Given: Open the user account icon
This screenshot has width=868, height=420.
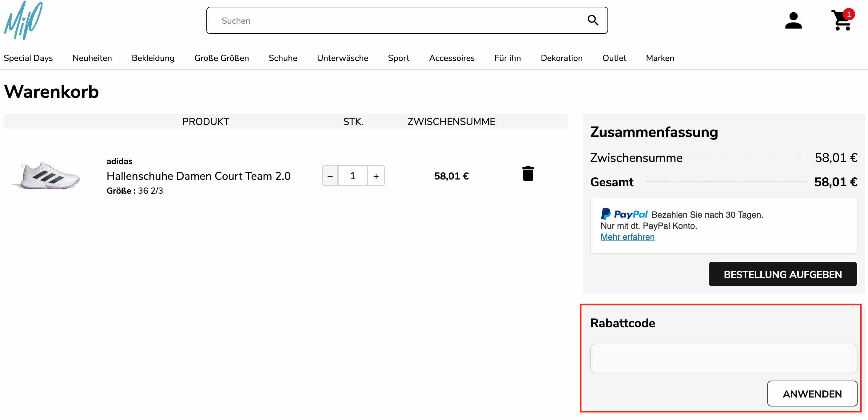Looking at the screenshot, I should click(x=793, y=21).
